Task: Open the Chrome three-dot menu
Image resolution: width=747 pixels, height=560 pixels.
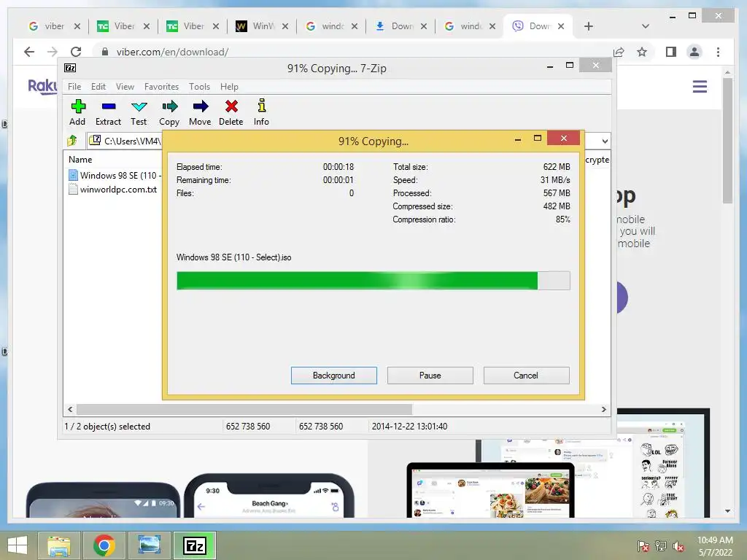Action: (x=718, y=52)
